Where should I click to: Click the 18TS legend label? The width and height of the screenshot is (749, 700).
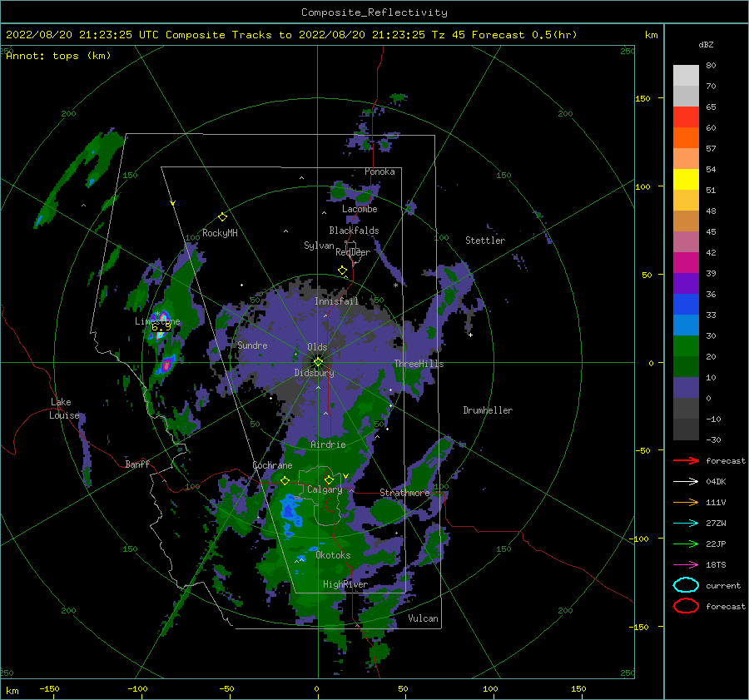tap(716, 565)
